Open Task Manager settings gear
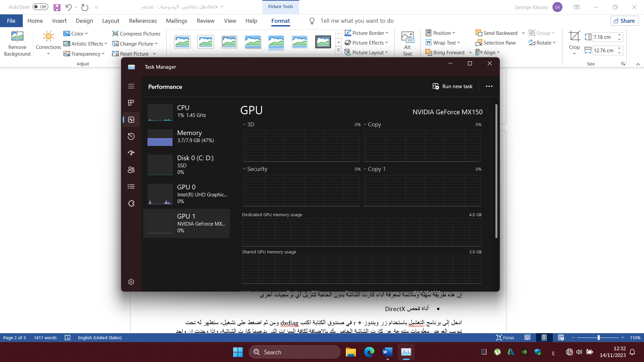The width and height of the screenshot is (644, 362). pos(131,282)
